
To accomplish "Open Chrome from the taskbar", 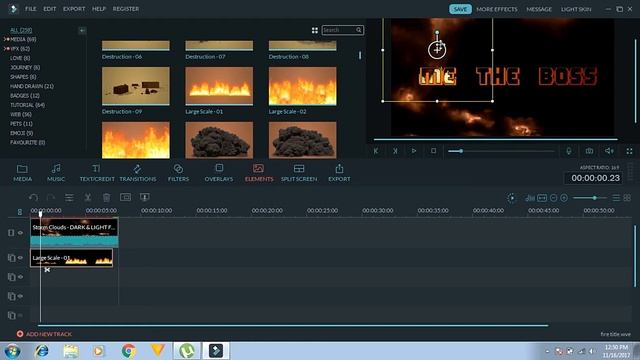I will (x=128, y=351).
